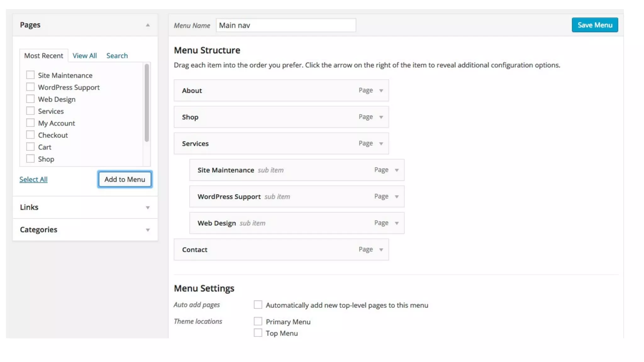The image size is (644, 362).
Task: Check the Site Maintenance page checkbox
Action: [30, 75]
